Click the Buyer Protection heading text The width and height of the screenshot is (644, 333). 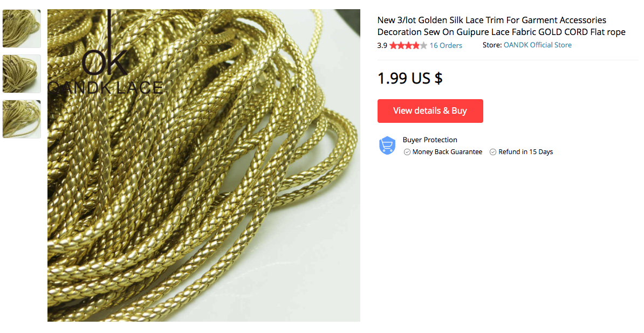(x=430, y=140)
